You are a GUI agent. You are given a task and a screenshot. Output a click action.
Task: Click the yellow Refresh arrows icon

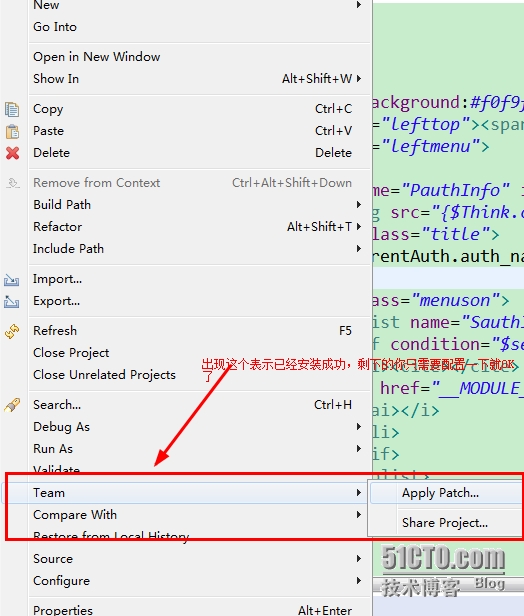12,332
